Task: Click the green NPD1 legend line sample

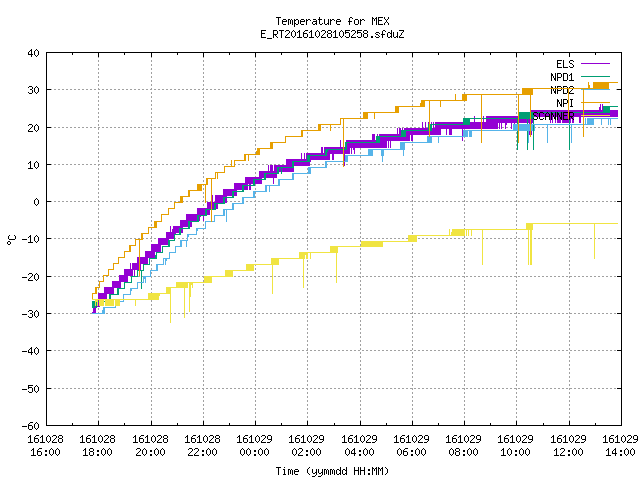Action: (595, 77)
